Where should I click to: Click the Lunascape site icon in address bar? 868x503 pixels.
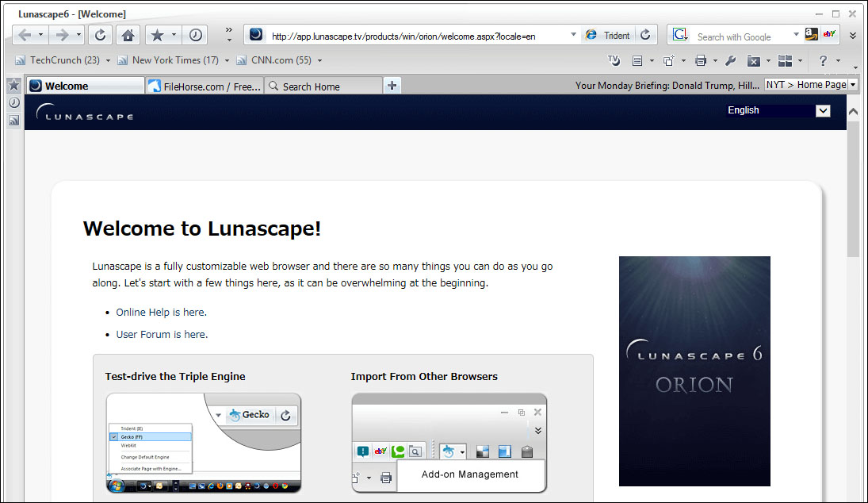[x=256, y=35]
